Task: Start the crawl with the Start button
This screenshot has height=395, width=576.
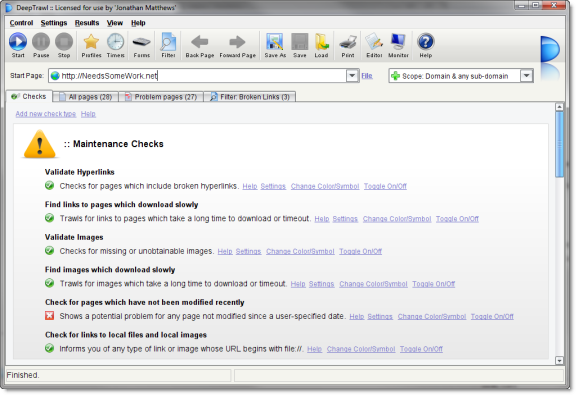Action: (x=18, y=45)
